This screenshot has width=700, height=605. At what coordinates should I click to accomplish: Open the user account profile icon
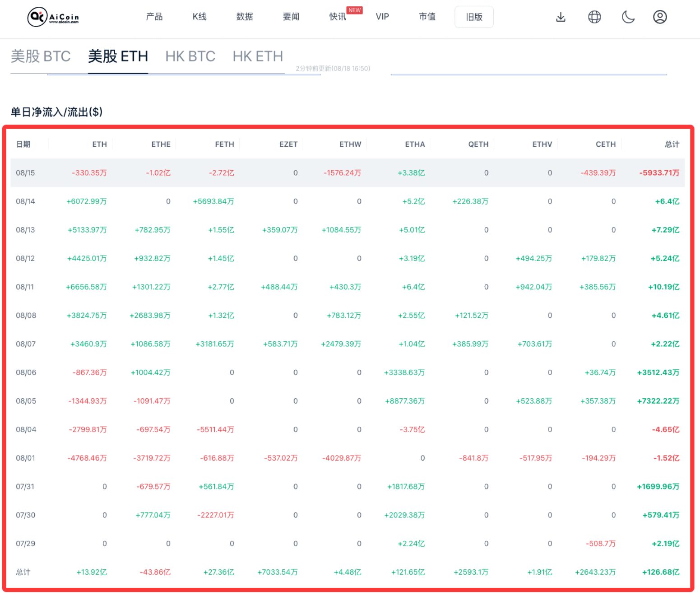[x=660, y=17]
